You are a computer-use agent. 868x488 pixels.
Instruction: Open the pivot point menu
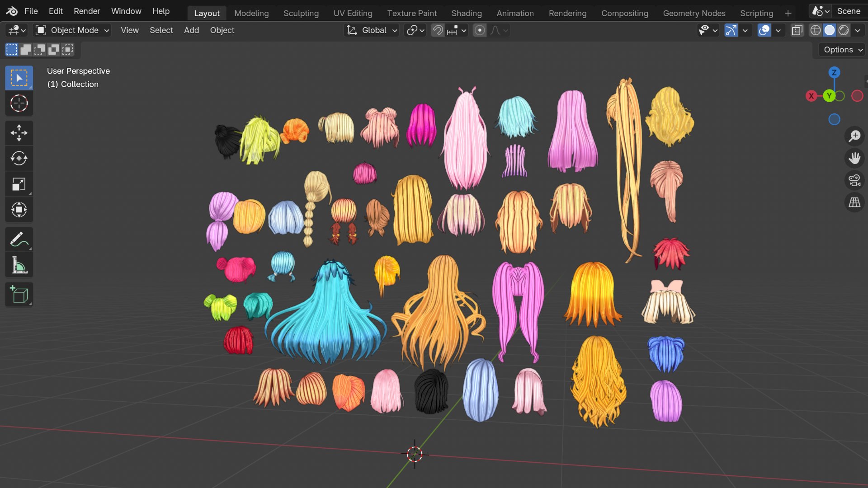pyautogui.click(x=415, y=30)
